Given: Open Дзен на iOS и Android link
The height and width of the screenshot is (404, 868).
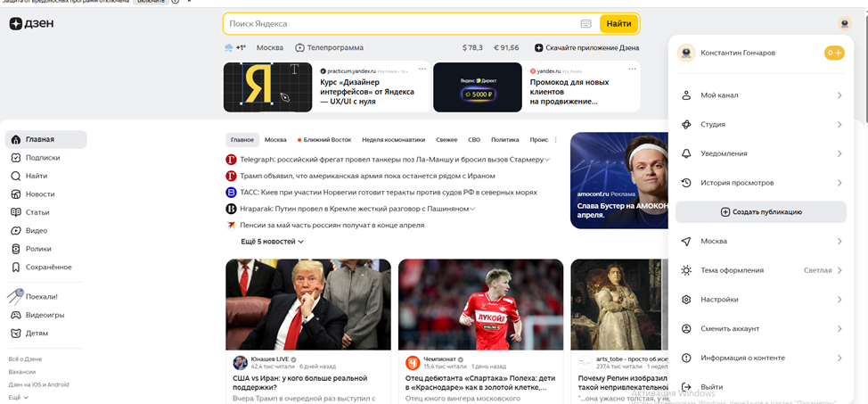Looking at the screenshot, I should coord(38,384).
